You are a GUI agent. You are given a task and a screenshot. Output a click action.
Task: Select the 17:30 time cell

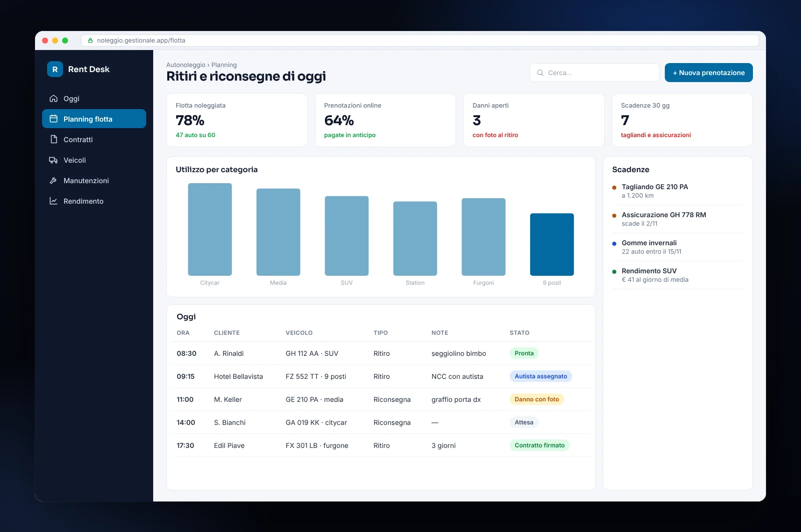185,445
